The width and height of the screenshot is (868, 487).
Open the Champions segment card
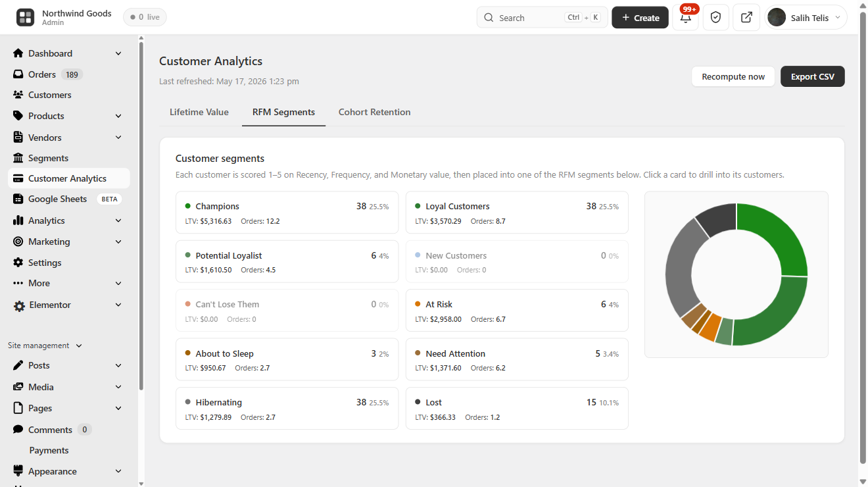click(287, 213)
